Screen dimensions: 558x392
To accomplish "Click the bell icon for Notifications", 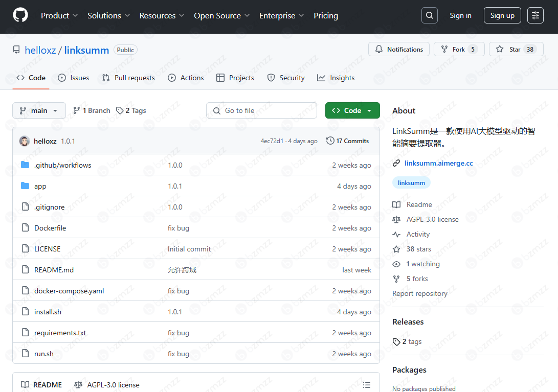I will 379,49.
